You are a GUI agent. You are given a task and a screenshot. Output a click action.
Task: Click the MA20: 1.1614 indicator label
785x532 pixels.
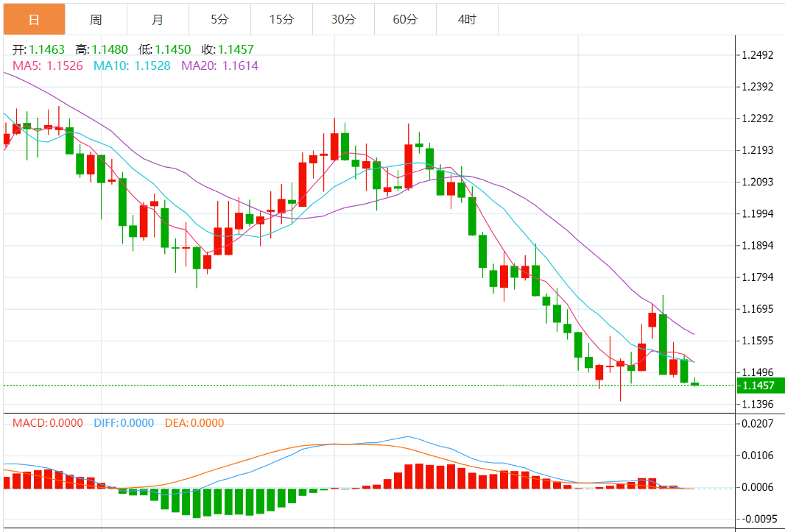coord(219,65)
